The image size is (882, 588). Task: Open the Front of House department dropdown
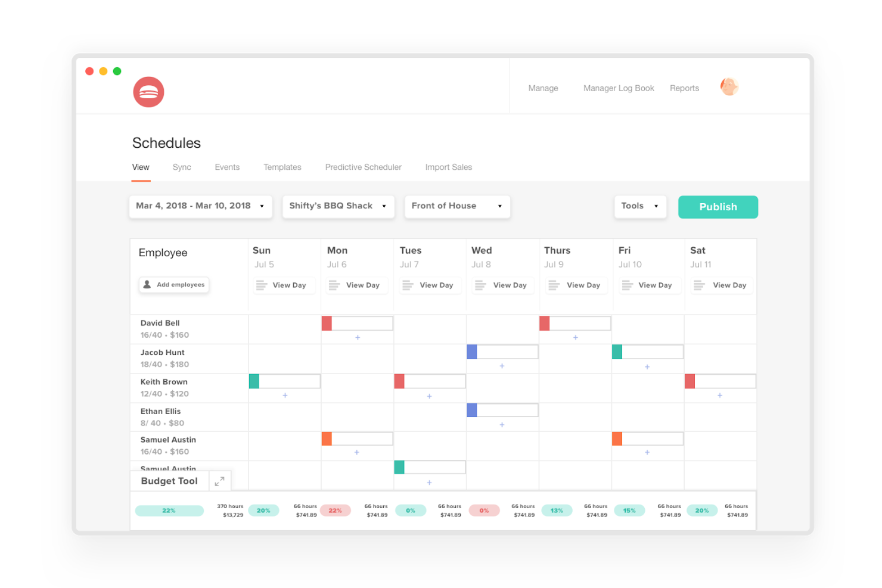click(x=457, y=206)
